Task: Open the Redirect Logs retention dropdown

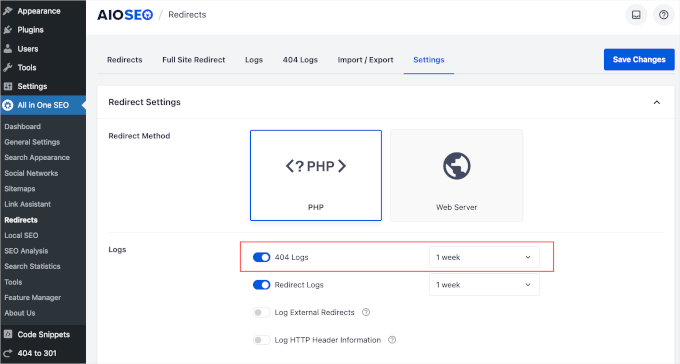Action: click(x=484, y=285)
